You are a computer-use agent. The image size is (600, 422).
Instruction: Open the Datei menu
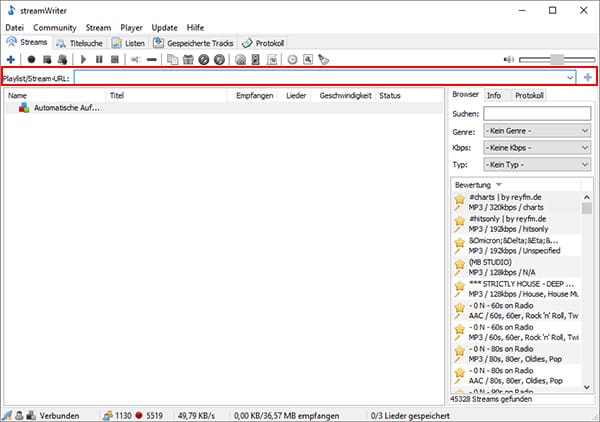[x=15, y=28]
